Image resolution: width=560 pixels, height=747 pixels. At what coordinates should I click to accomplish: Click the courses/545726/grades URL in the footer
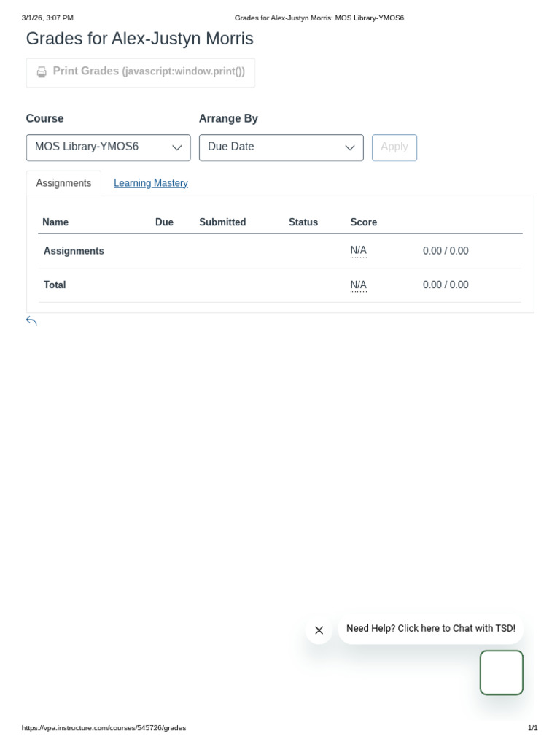tap(104, 728)
